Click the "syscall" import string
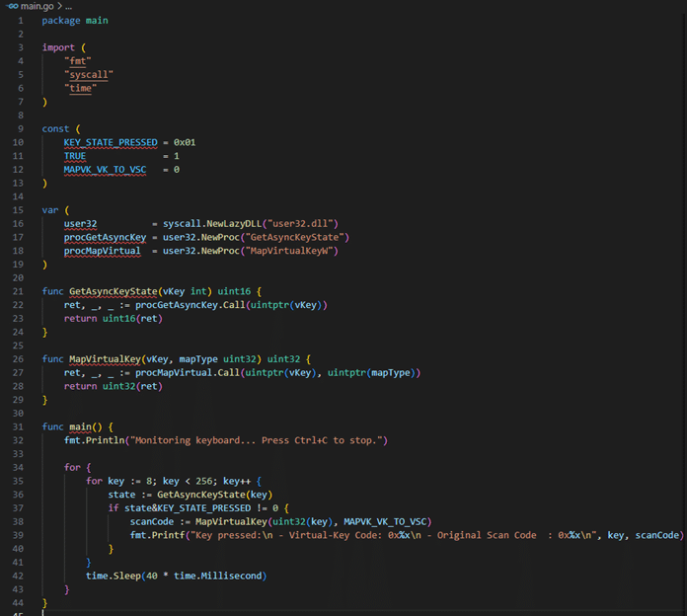 [89, 74]
